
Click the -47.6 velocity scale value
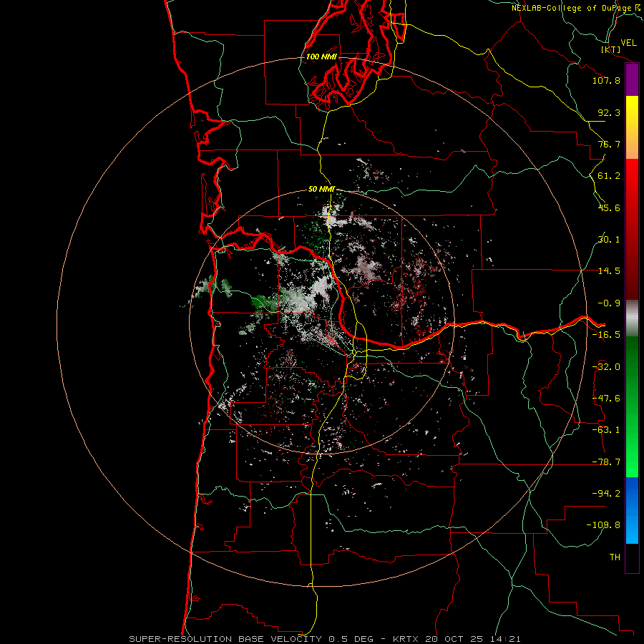click(606, 399)
